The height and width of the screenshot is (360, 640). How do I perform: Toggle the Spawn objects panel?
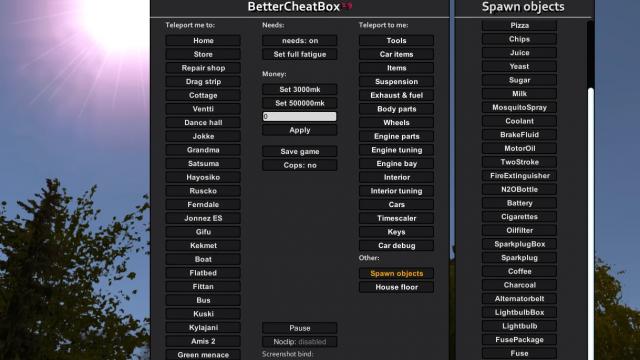coord(396,273)
